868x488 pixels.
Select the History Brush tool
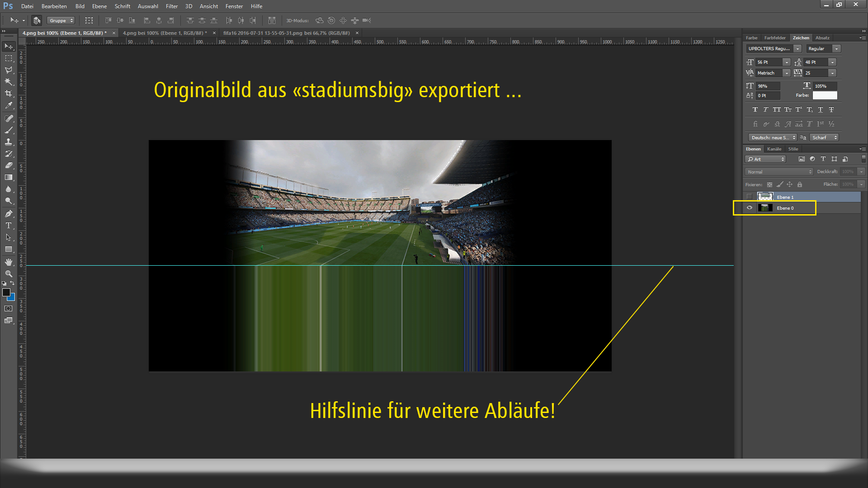(x=9, y=154)
